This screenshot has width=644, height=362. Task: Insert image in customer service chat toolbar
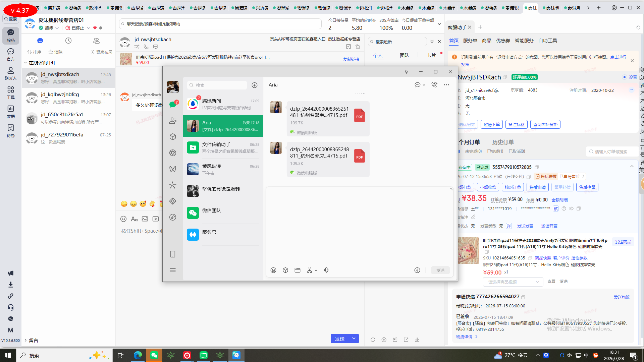click(145, 219)
